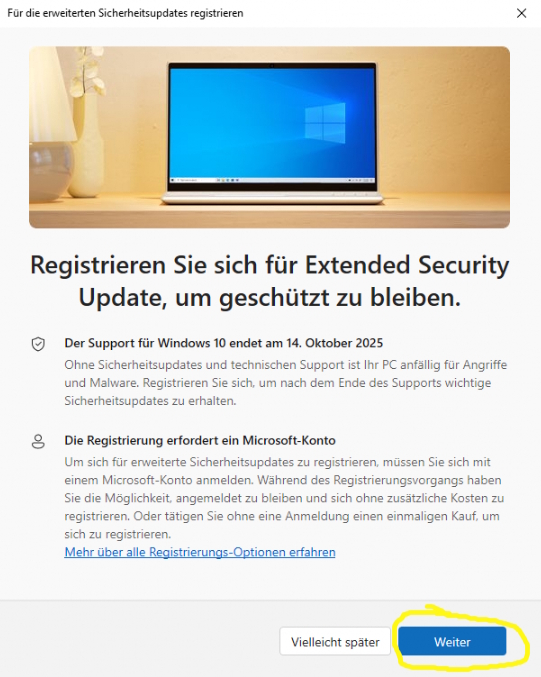
Task: Click the Extended Security Update headline
Action: pos(269,281)
